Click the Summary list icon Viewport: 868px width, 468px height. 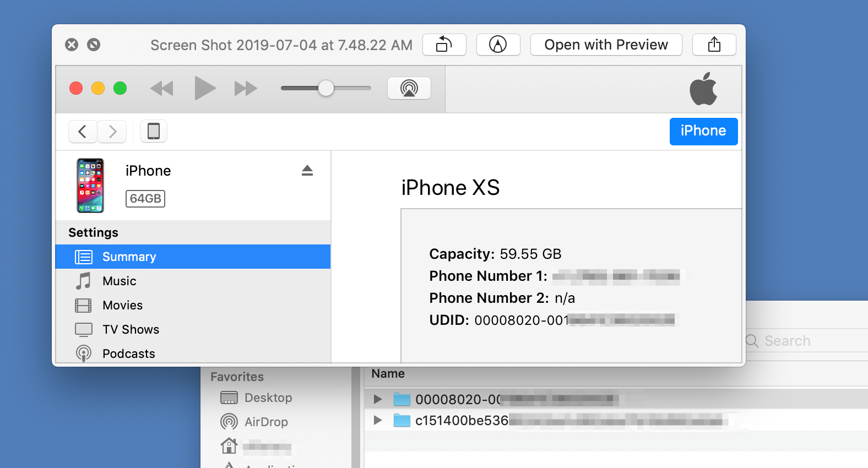[x=84, y=257]
